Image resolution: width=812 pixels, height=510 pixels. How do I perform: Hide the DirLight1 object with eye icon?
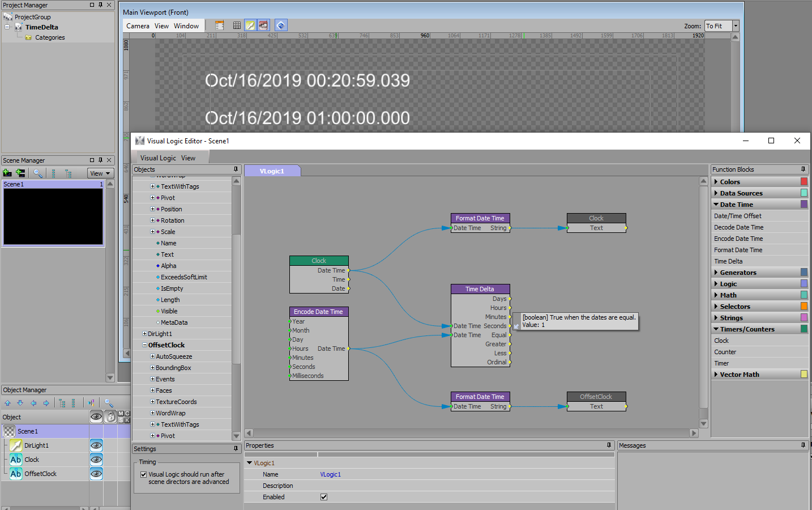point(96,445)
